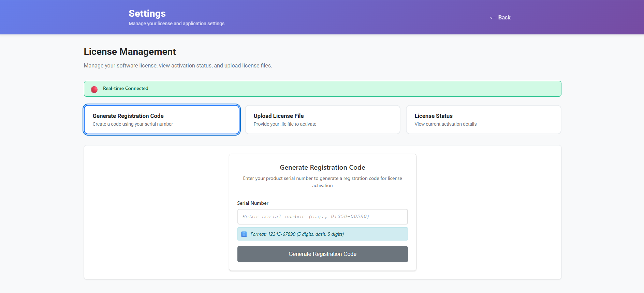The height and width of the screenshot is (293, 644).
Task: Click the Real-time Connected status text
Action: click(126, 89)
